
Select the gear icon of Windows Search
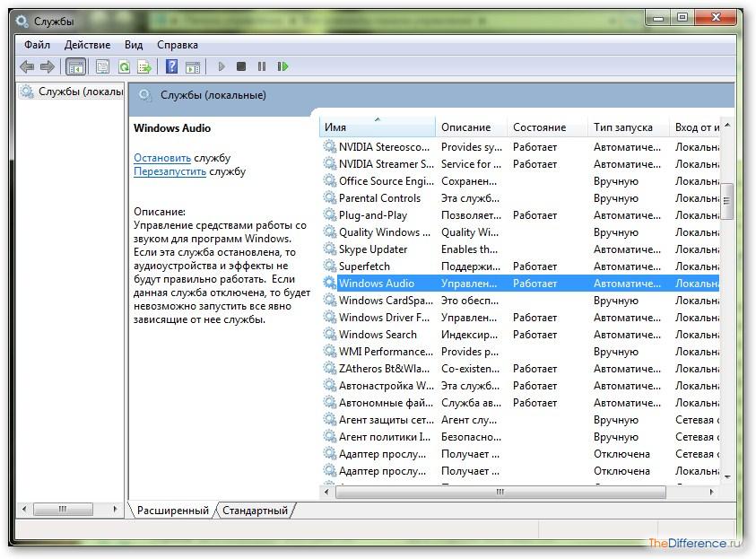(330, 335)
